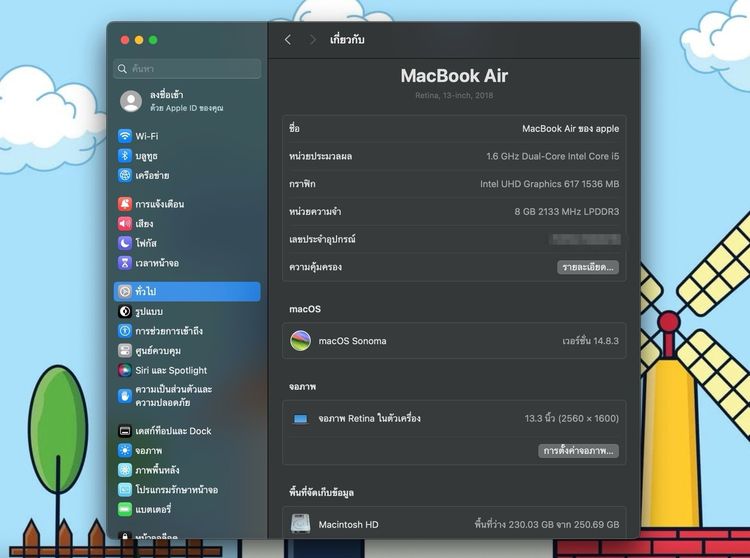Click '1.6 GHz Dual-Core Intel Core i5' value
750x558 pixels.
[552, 156]
